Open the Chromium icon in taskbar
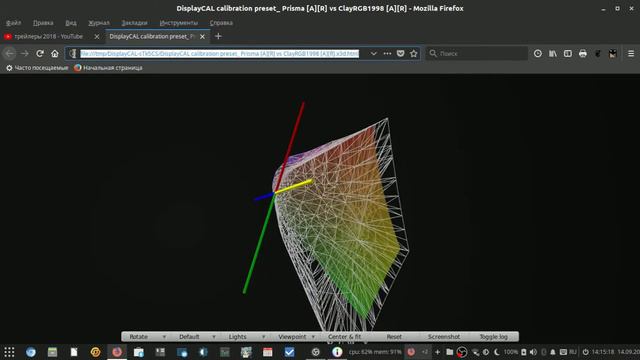Screen dimensions: 640x360 [31, 352]
